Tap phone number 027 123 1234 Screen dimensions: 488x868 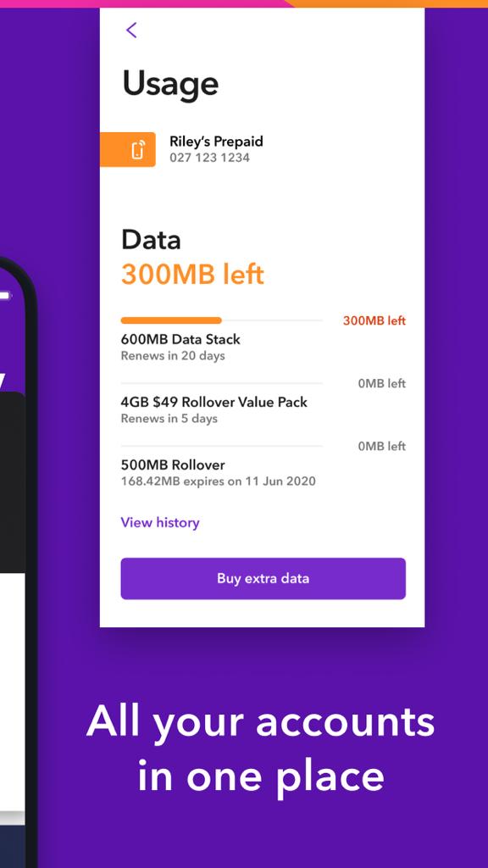[x=210, y=158]
